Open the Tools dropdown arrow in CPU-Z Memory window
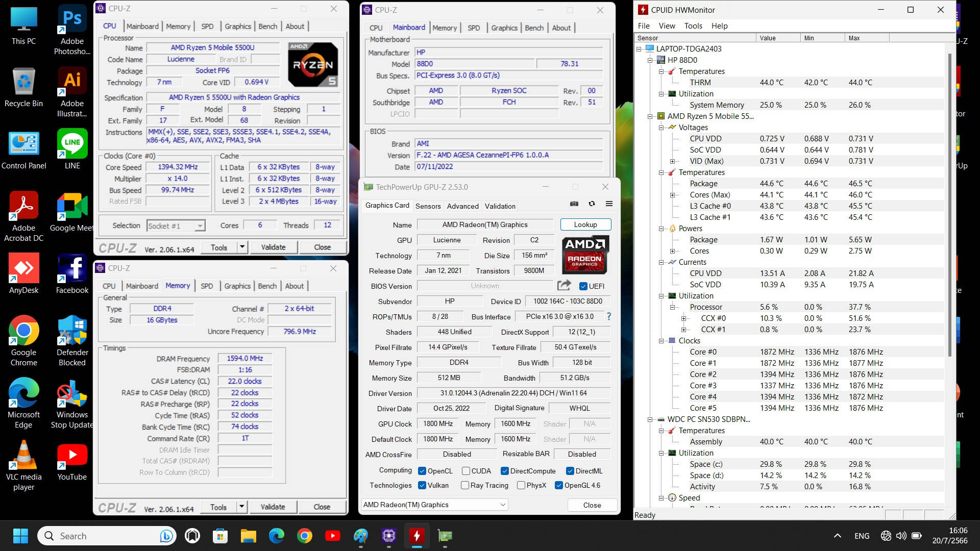Screen dimensions: 980x551 point(242,507)
